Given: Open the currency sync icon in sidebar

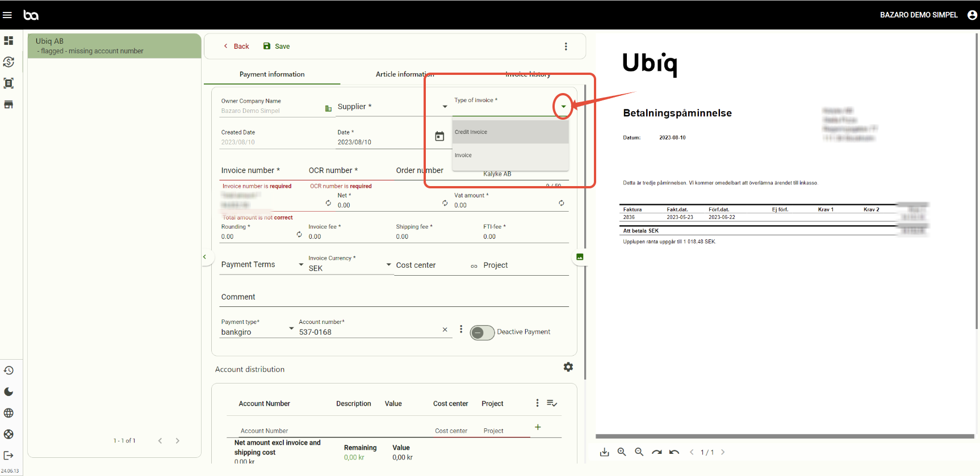Looking at the screenshot, I should (x=9, y=62).
